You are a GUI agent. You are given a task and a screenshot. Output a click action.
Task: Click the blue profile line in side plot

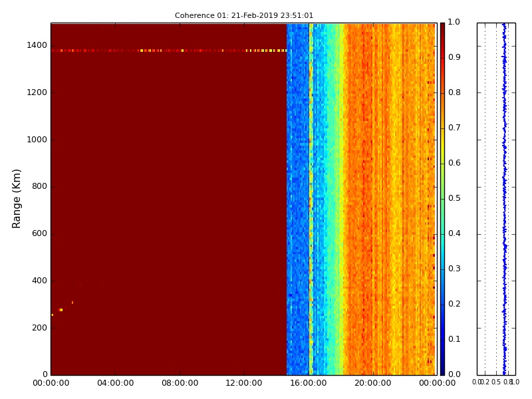tap(505, 199)
